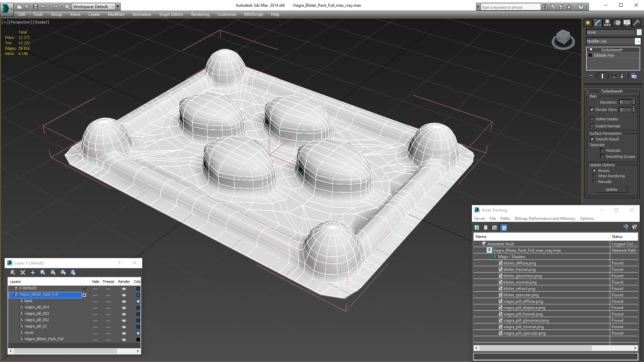Toggle Smooth Result checkbox
644x362 pixels.
click(592, 139)
